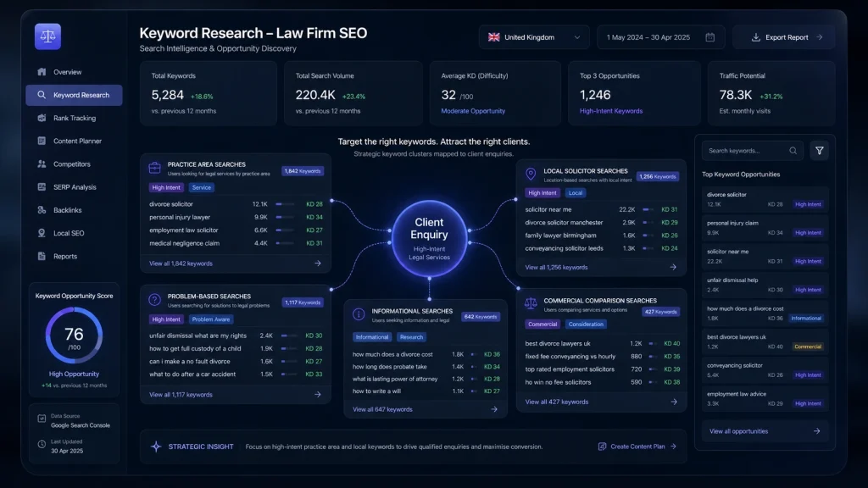The image size is (868, 488).
Task: Click the 'personal injury lawyer' keyword row
Action: [x=236, y=217]
